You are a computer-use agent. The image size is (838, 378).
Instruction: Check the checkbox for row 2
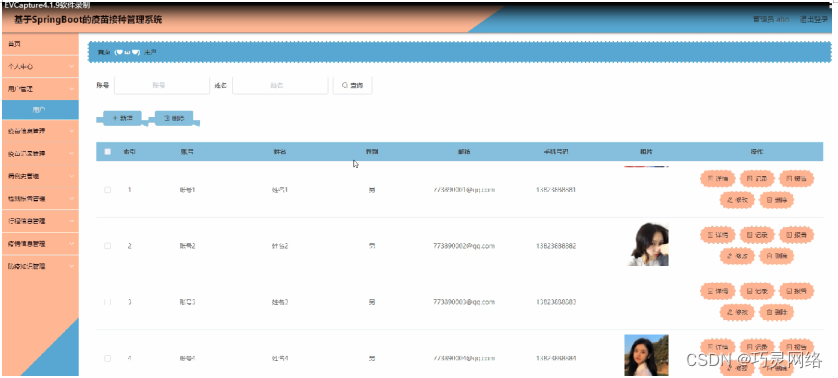click(107, 246)
